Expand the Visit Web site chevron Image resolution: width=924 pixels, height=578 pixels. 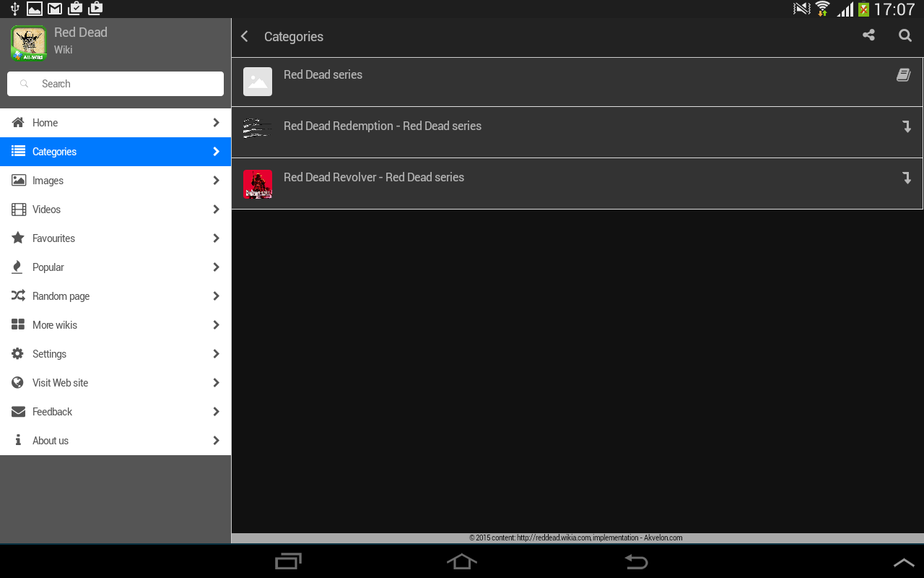(x=216, y=383)
